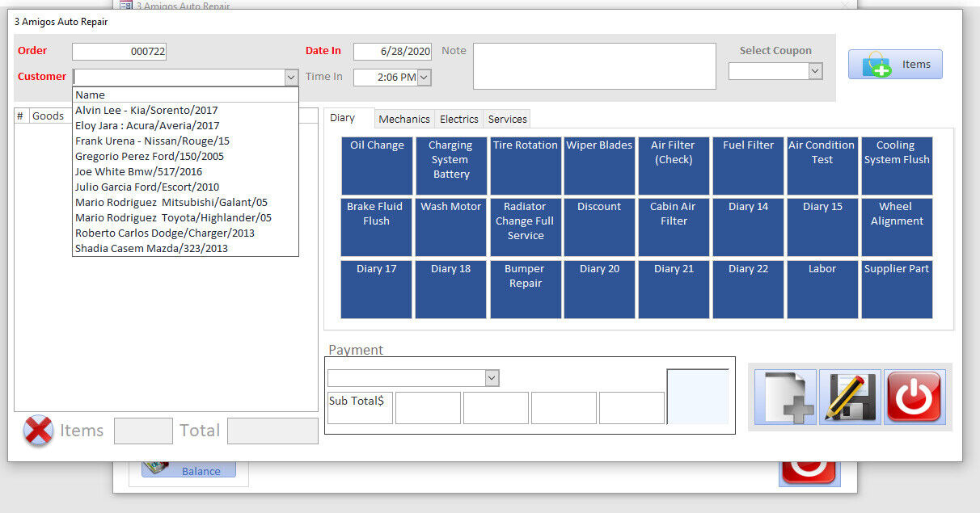Open the Time In dropdown arrow
The image size is (980, 513).
point(424,78)
